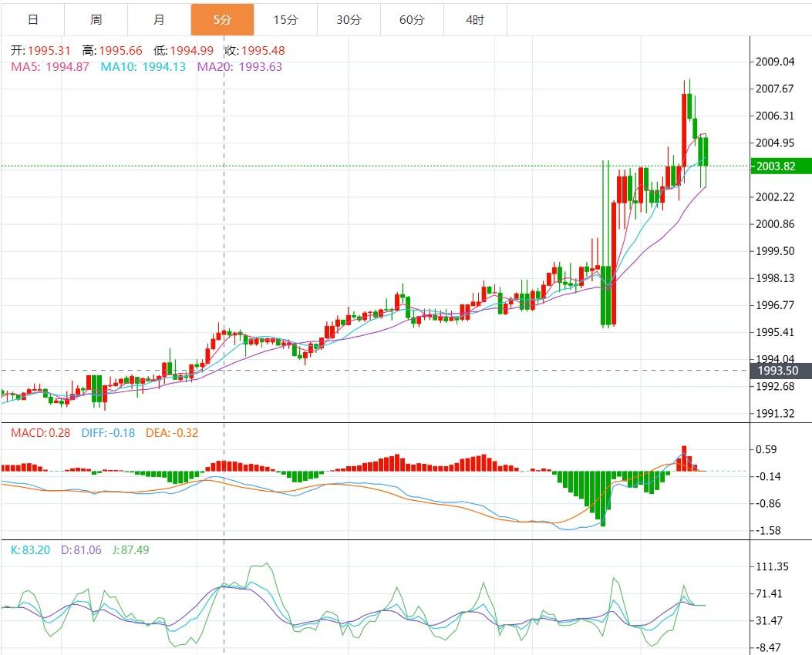Select the 30分 timeframe tab

pyautogui.click(x=349, y=20)
